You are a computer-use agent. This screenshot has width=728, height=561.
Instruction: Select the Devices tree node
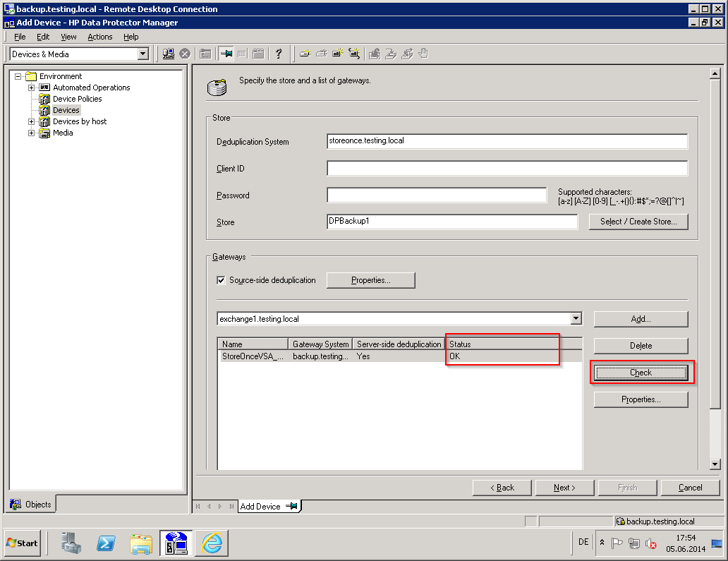66,110
